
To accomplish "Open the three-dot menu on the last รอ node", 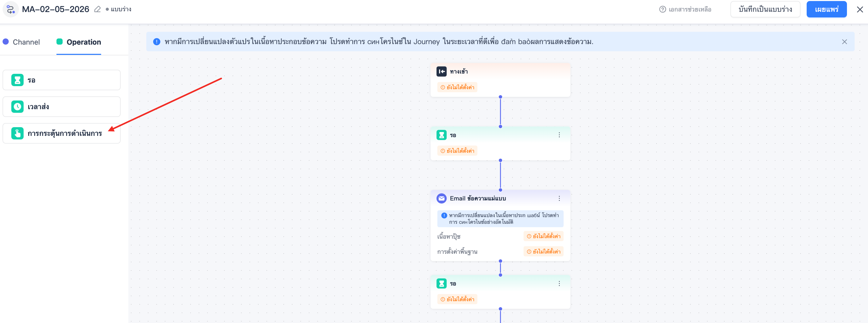I will [x=559, y=284].
